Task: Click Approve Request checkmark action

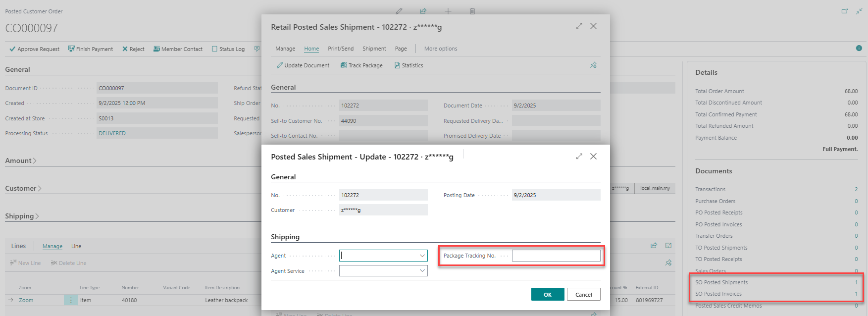Action: (34, 49)
